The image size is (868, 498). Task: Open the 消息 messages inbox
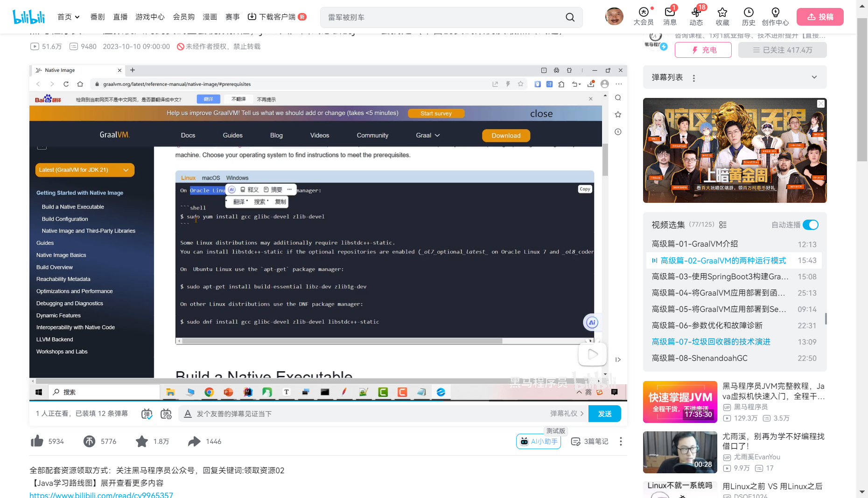(670, 17)
